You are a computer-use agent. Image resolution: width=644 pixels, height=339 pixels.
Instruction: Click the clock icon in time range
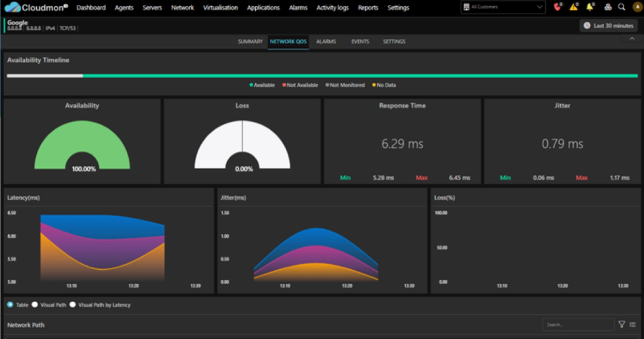[587, 26]
